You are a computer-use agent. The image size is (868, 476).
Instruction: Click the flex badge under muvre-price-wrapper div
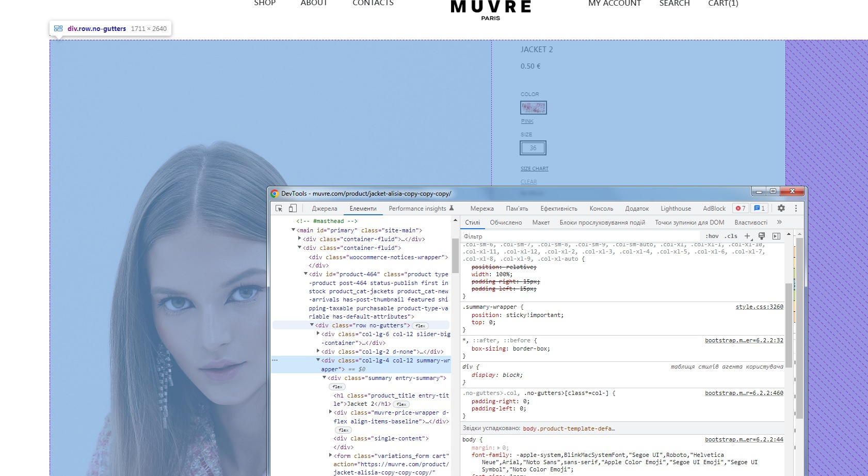344,430
